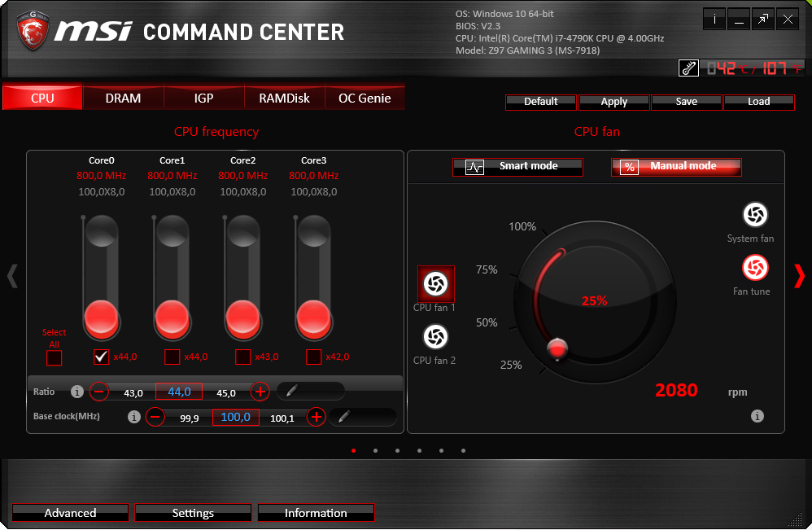Select the CPU fan 1 icon
The image size is (812, 530).
pyautogui.click(x=435, y=284)
